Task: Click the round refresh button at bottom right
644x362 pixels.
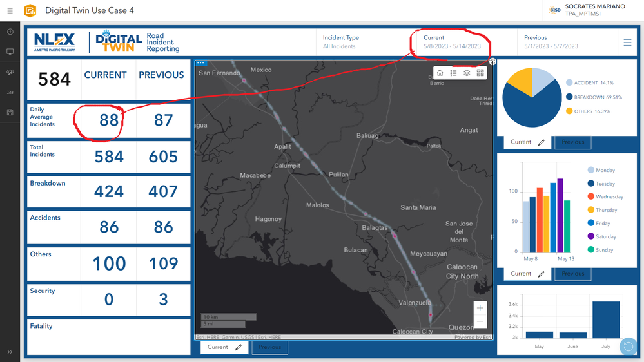Action: point(629,347)
